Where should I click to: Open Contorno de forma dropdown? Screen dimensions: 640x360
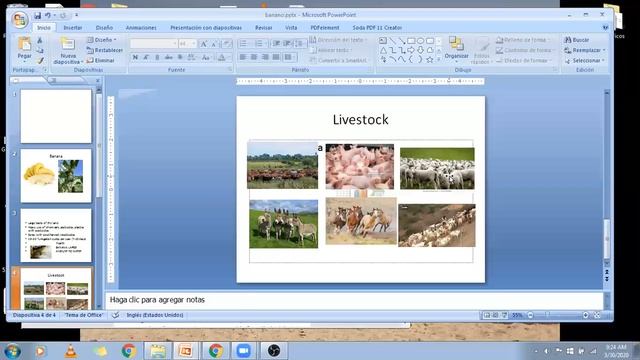coord(525,50)
